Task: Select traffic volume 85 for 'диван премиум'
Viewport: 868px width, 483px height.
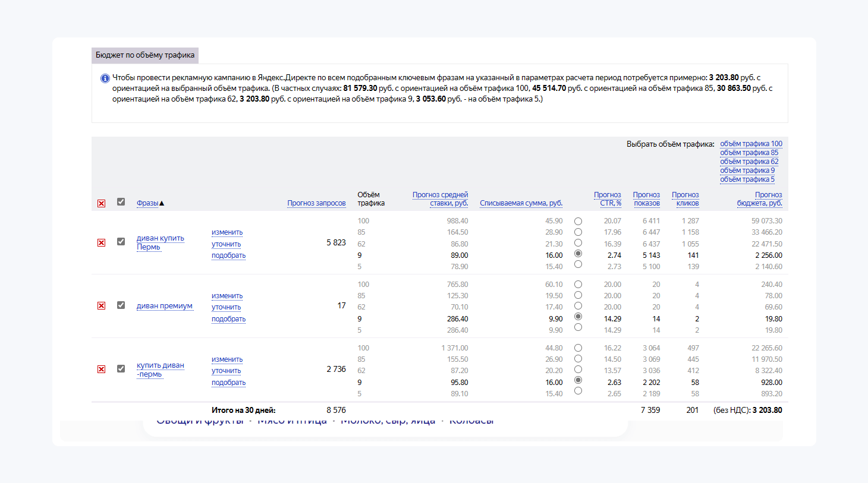Action: tap(578, 295)
